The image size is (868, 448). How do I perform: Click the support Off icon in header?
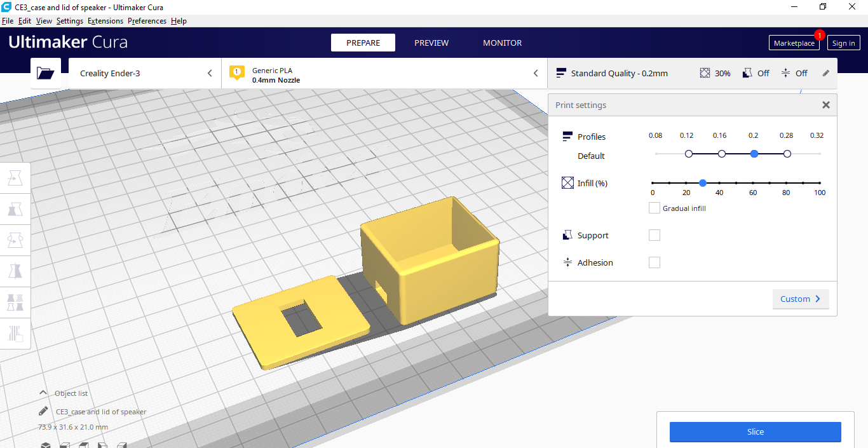click(747, 73)
